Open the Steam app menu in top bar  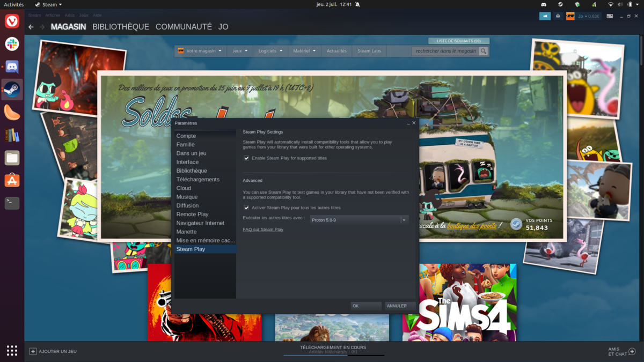tap(48, 4)
